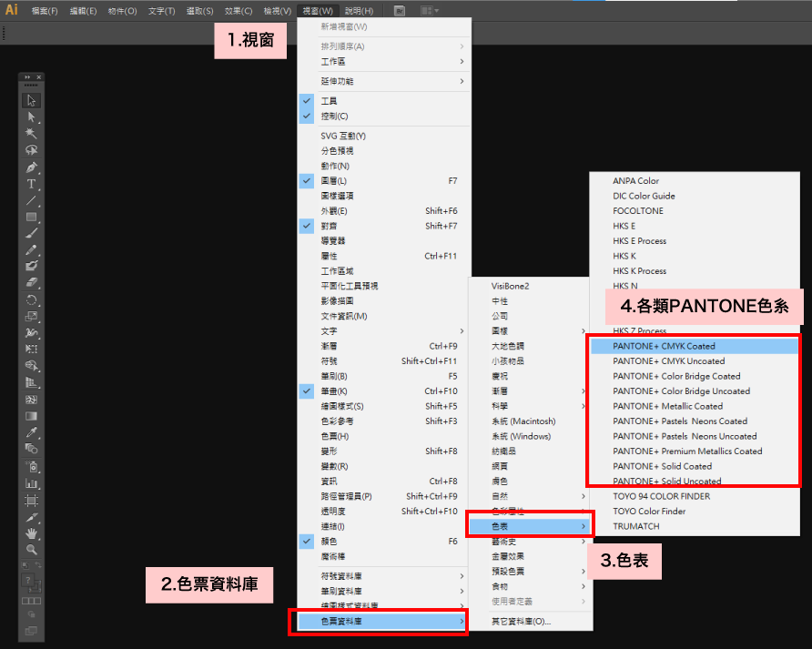Select PANTONE+ CMYK Coated
The height and width of the screenshot is (649, 812).
pos(695,346)
